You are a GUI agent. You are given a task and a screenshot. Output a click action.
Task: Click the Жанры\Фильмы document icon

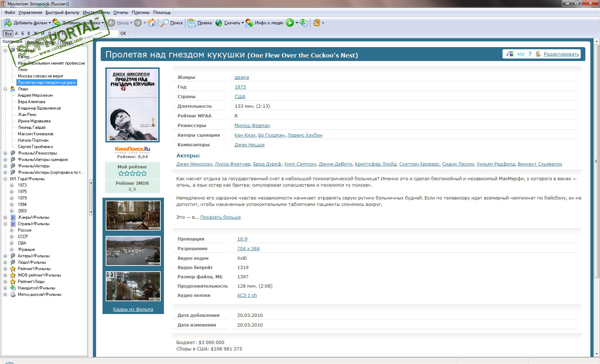[13, 217]
